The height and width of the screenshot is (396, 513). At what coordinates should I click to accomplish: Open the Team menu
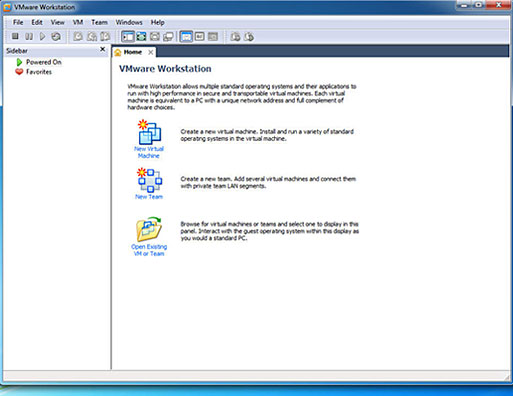pyautogui.click(x=99, y=22)
